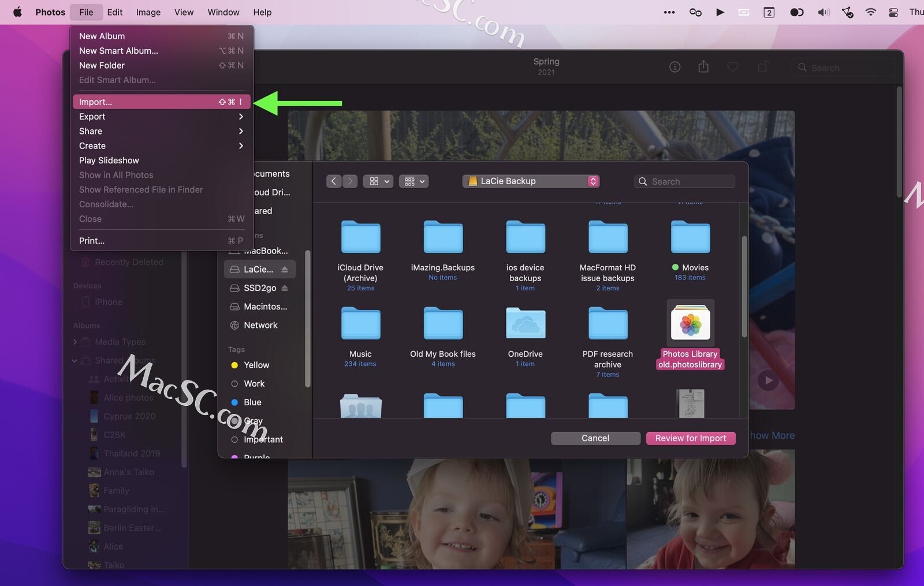Open the Edit menu
The image size is (924, 586).
pyautogui.click(x=114, y=12)
